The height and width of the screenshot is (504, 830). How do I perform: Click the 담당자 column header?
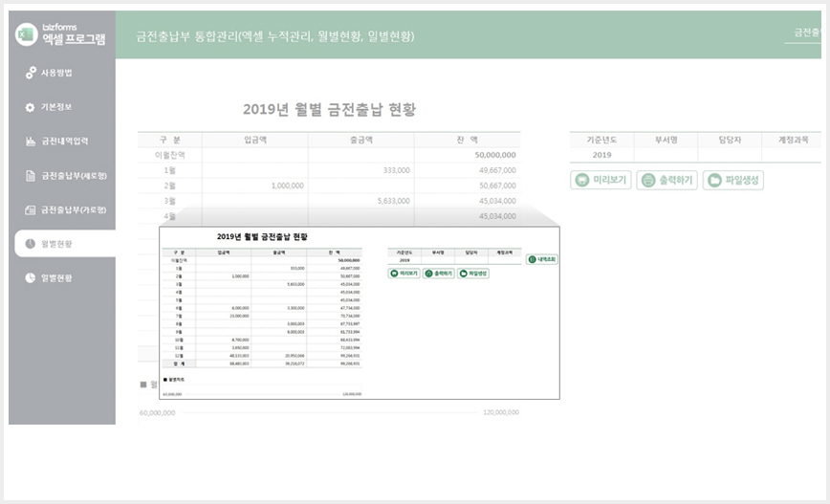coord(730,140)
